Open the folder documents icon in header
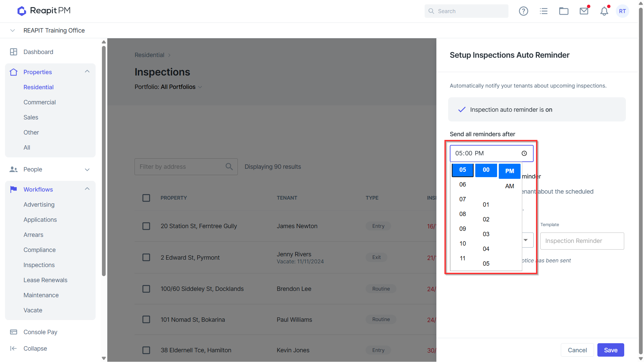Image resolution: width=644 pixels, height=362 pixels. pyautogui.click(x=563, y=11)
